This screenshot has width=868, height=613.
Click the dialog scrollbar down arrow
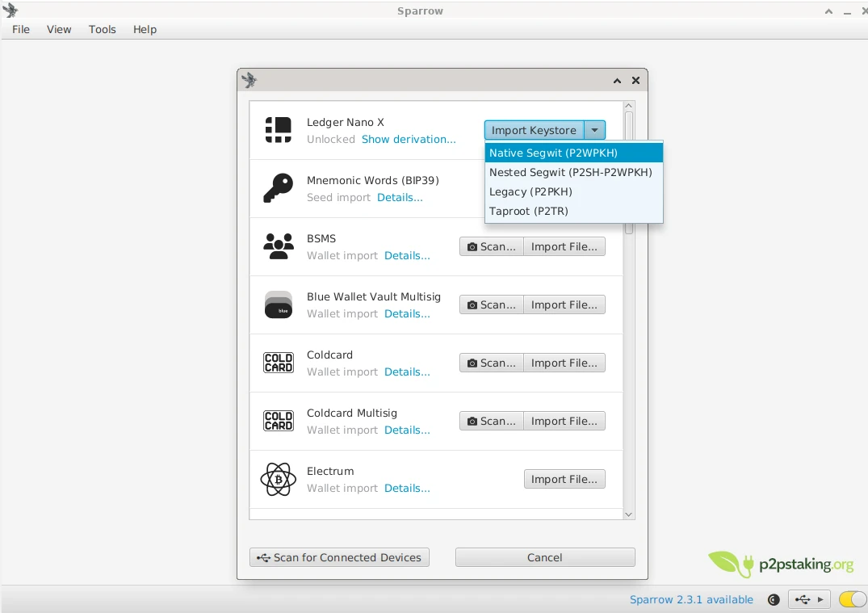pyautogui.click(x=628, y=514)
